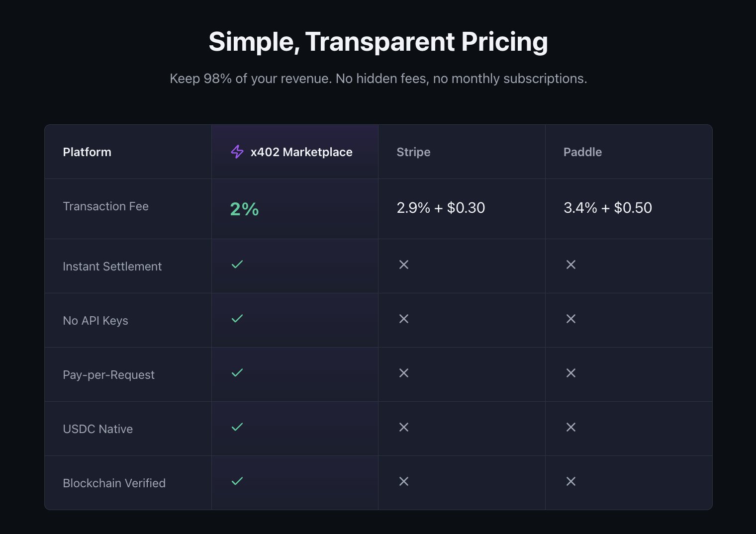Image resolution: width=756 pixels, height=534 pixels.
Task: Click the x402 Marketplace lightning bolt icon
Action: [x=237, y=152]
